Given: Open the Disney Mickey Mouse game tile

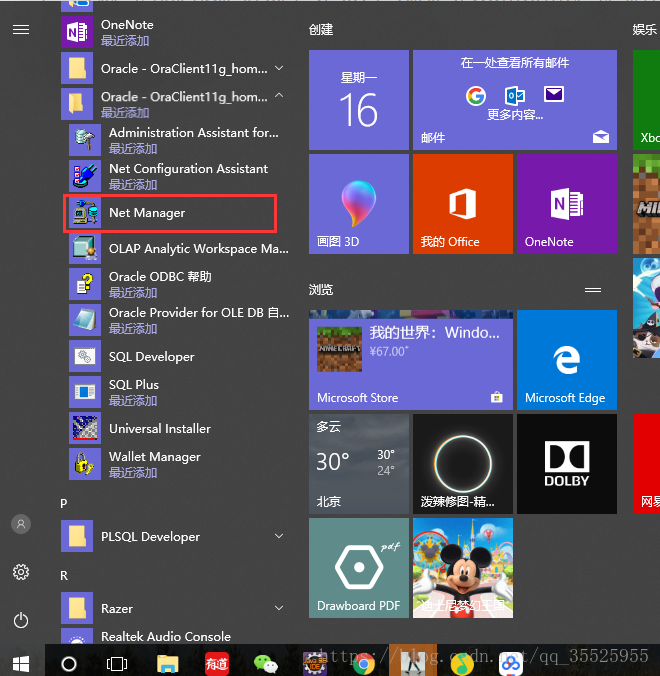Looking at the screenshot, I should coord(463,568).
